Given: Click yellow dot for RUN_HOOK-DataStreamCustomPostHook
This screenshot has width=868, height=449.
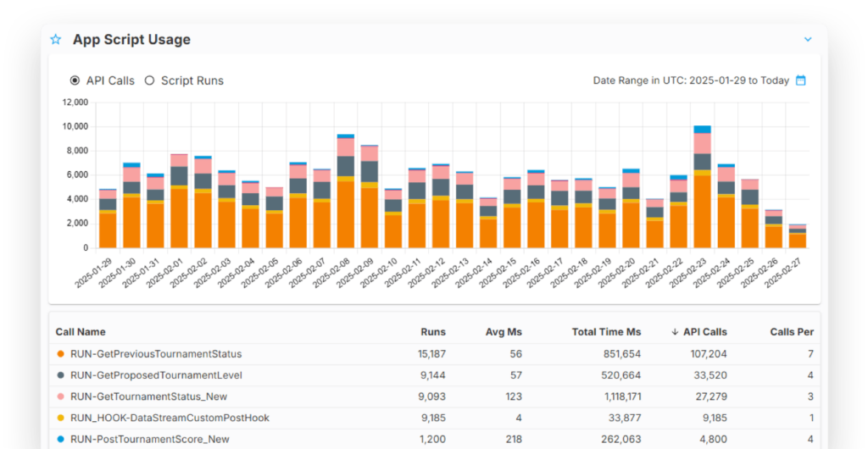Looking at the screenshot, I should pyautogui.click(x=60, y=418).
